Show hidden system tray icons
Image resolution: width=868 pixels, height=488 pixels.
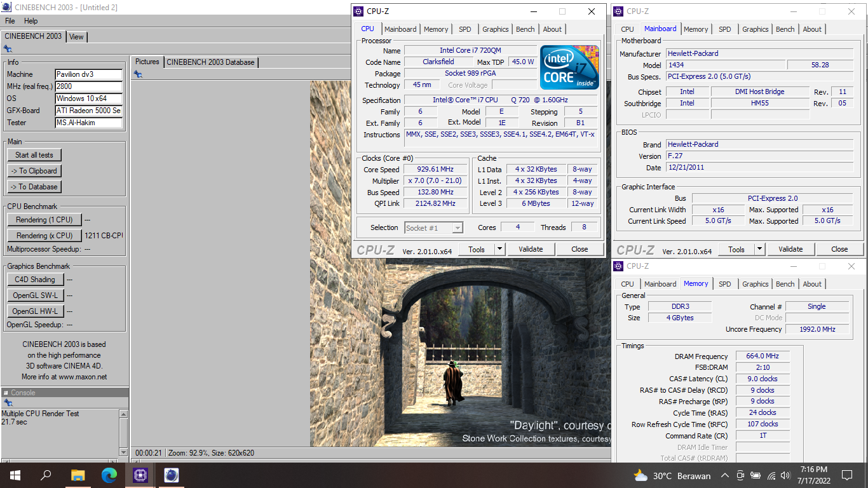tap(724, 475)
